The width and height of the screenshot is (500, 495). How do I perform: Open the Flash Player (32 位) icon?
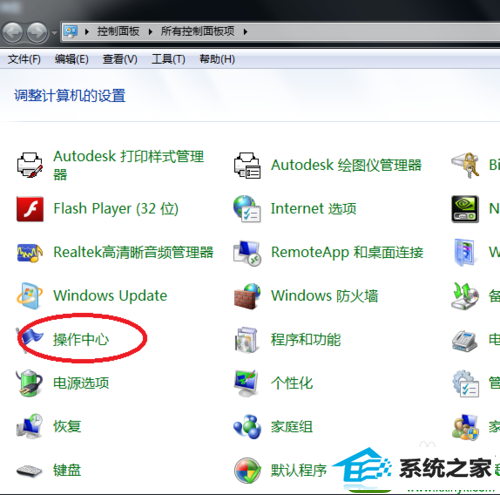(30, 209)
